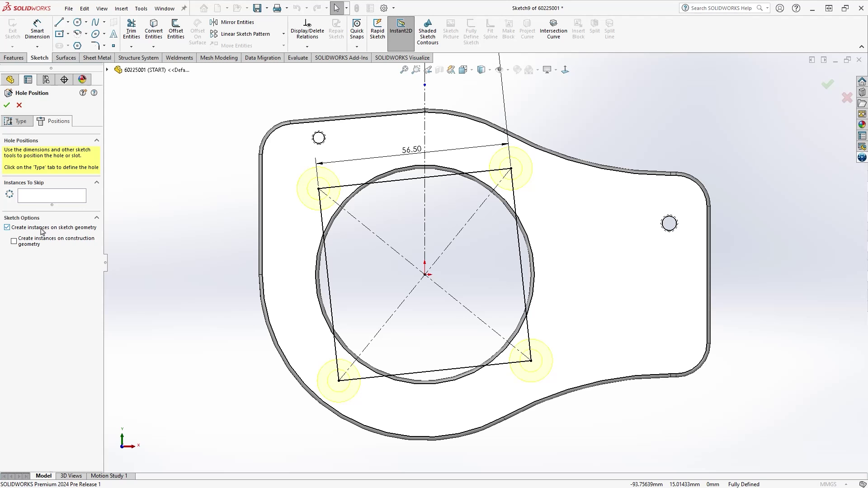868x488 pixels.
Task: Click the Intersection Curve tool
Action: (553, 29)
